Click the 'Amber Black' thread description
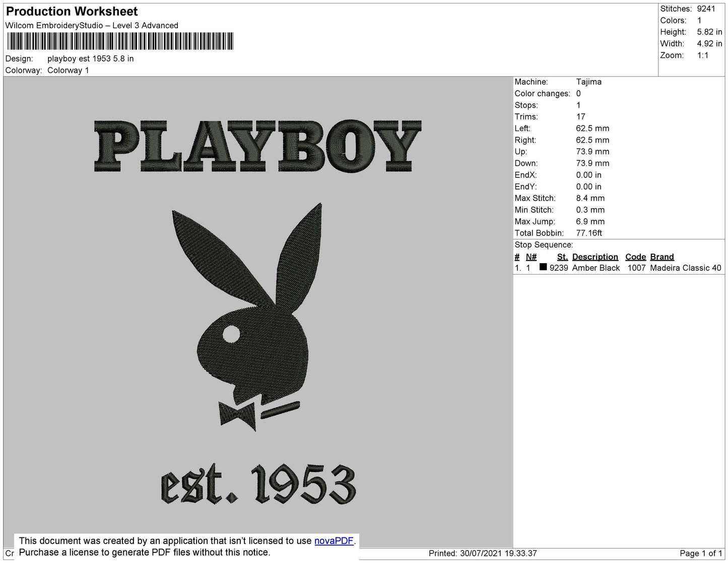Viewport: 728px width, 563px height. [x=596, y=268]
